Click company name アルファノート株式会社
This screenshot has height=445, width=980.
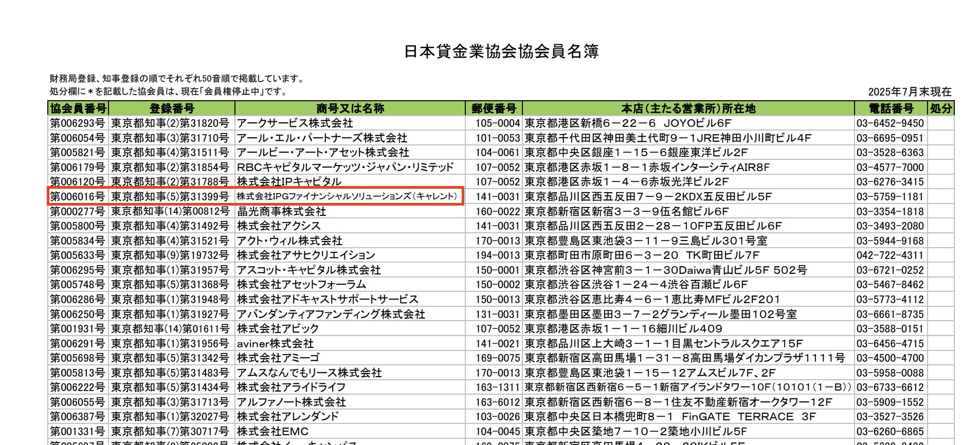coord(291,402)
